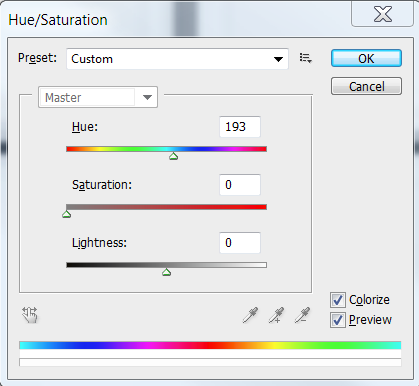Select the on-image targeted adjustment hand tool
Image resolution: width=419 pixels, height=386 pixels.
click(x=30, y=315)
